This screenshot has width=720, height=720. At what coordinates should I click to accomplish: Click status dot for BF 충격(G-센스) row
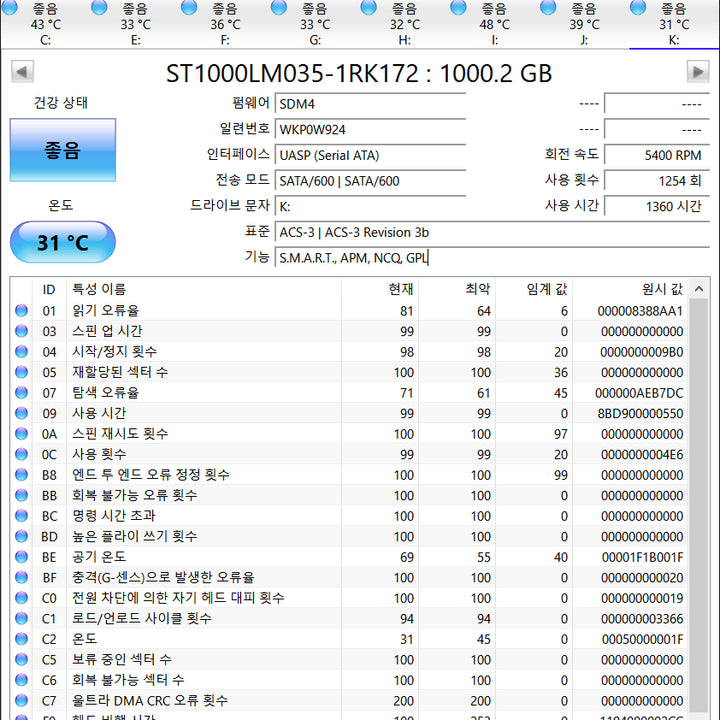[x=21, y=577]
